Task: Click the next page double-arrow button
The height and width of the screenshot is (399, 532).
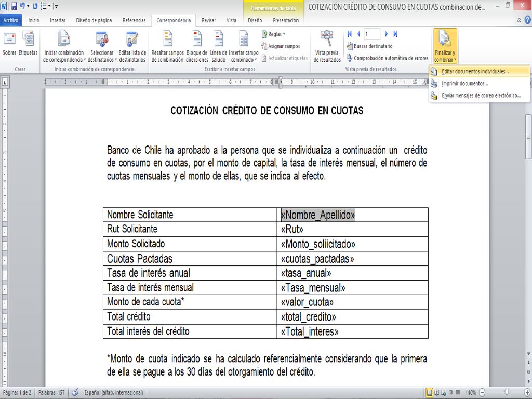Action: (528, 381)
